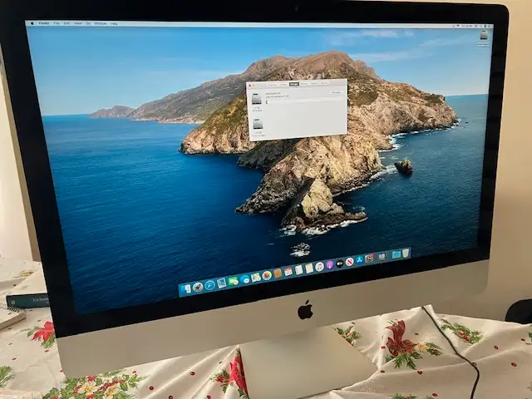Open Apple TV black icon in Dock

point(340,264)
